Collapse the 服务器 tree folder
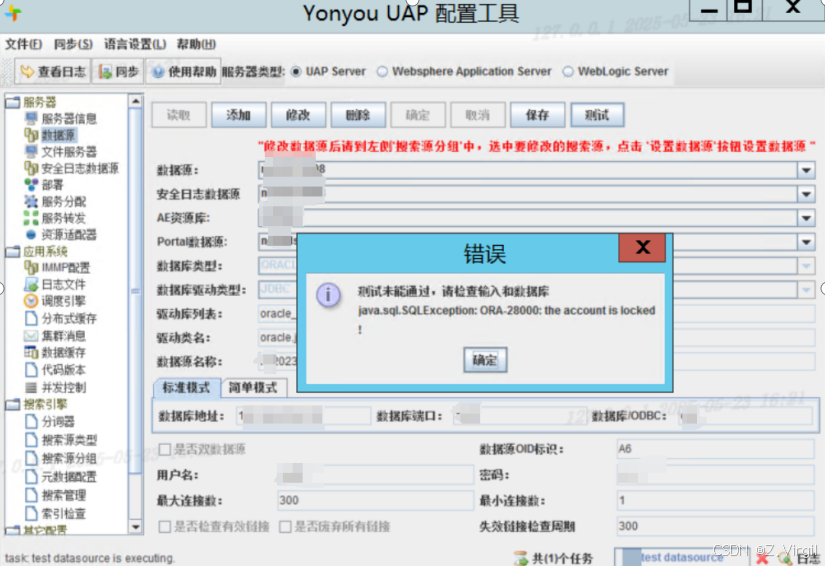Viewport: 825px width, 566px height. (x=13, y=102)
